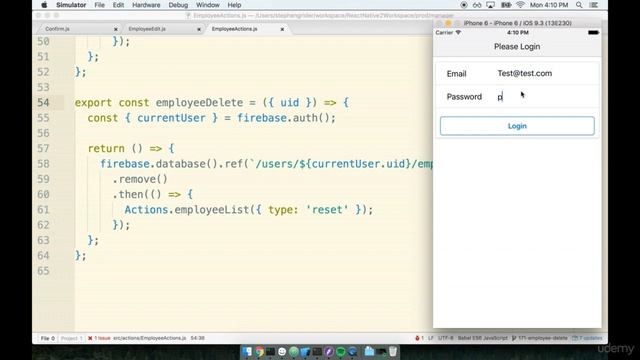This screenshot has width=640, height=360.
Task: Click the Login button in simulator
Action: coord(517,126)
